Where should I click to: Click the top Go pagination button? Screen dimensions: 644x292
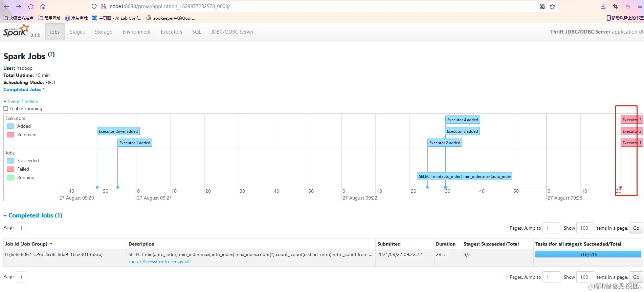[x=636, y=228]
